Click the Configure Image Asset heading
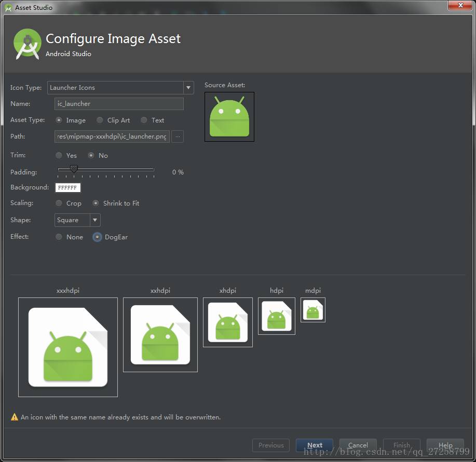Screen dimensions: 476x462 click(113, 39)
